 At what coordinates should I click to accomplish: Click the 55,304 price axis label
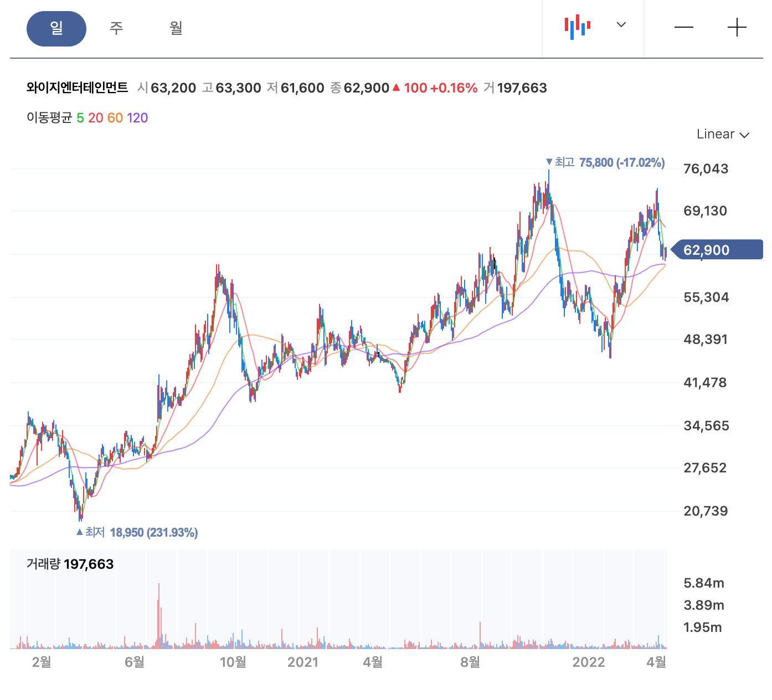point(706,297)
